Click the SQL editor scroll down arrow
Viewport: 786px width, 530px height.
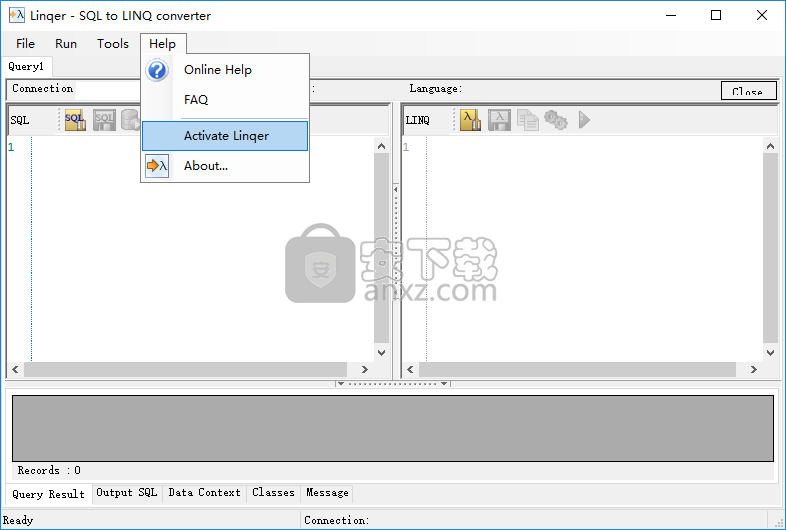tap(381, 352)
